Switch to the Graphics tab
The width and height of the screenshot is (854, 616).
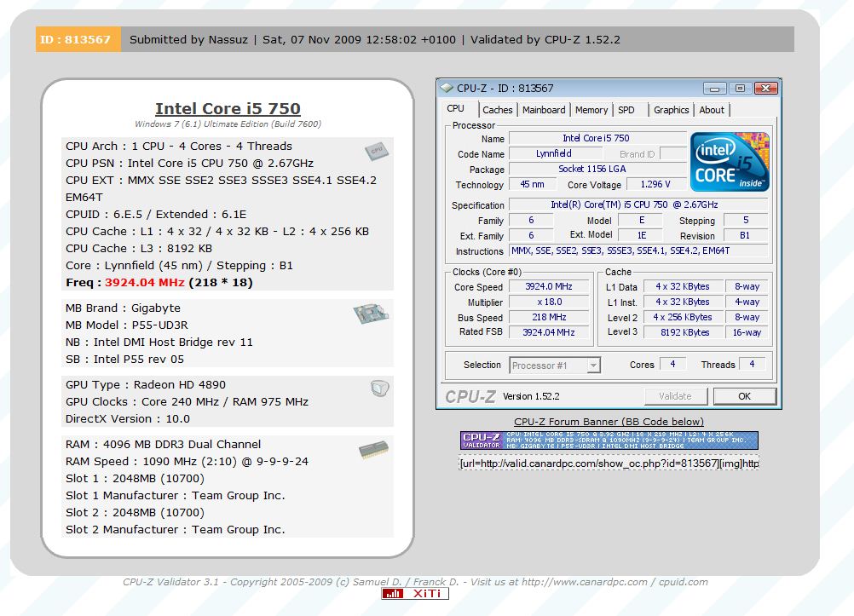(671, 110)
